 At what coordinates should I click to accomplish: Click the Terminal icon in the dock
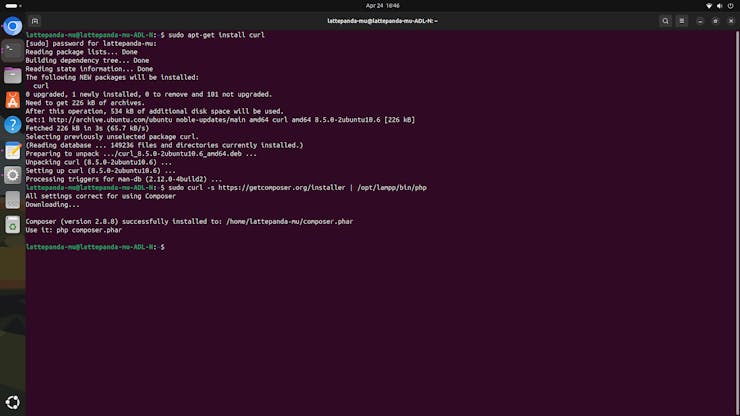click(13, 51)
